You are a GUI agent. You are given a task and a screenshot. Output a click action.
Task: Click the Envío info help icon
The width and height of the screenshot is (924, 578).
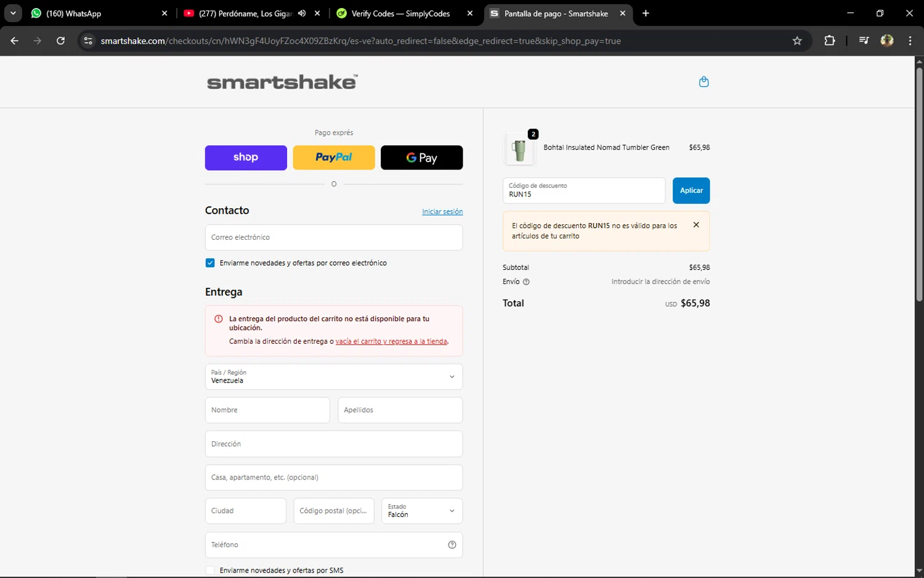[x=526, y=282]
